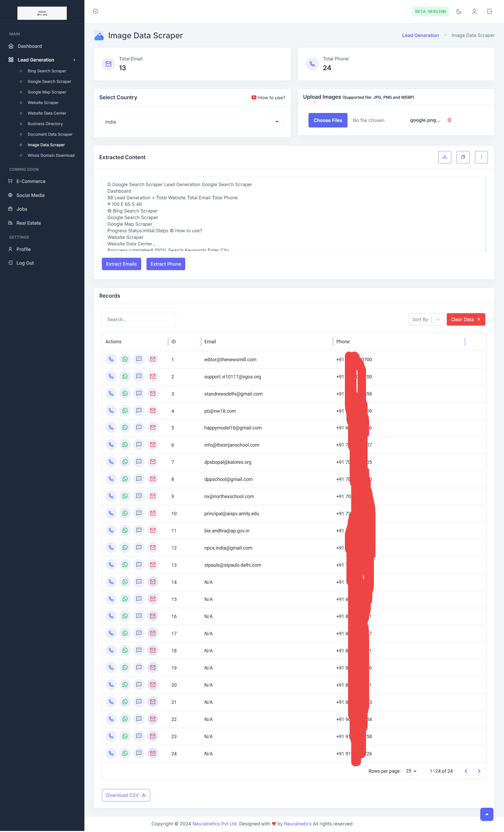Screen dimensions: 504x832
Task: Click the Email column header
Action: pyautogui.click(x=210, y=342)
